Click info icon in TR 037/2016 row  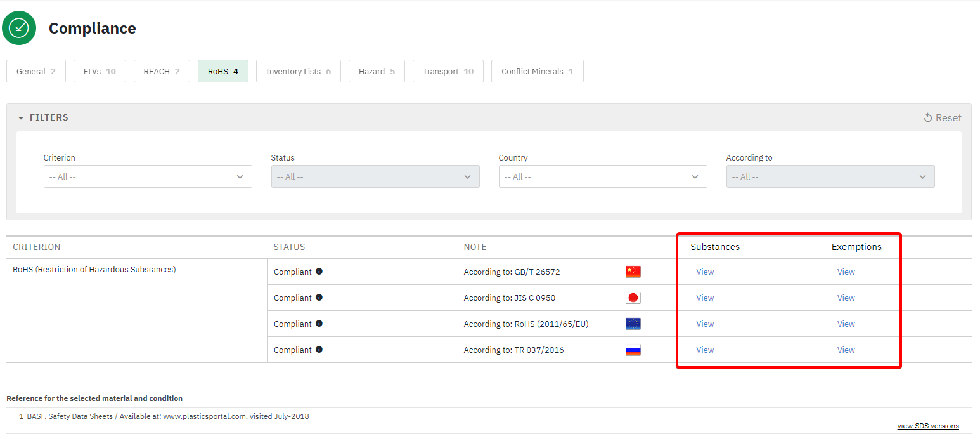(x=319, y=350)
